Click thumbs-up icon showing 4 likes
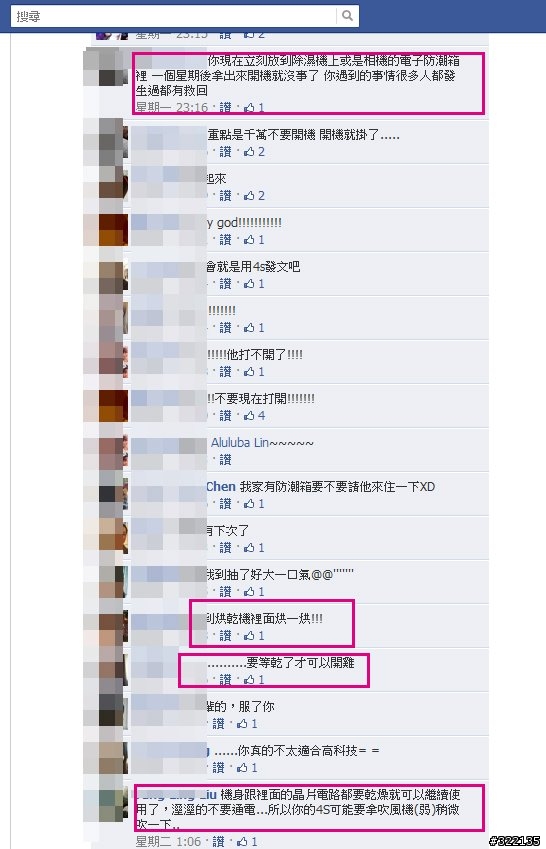546x849 pixels. tap(249, 416)
